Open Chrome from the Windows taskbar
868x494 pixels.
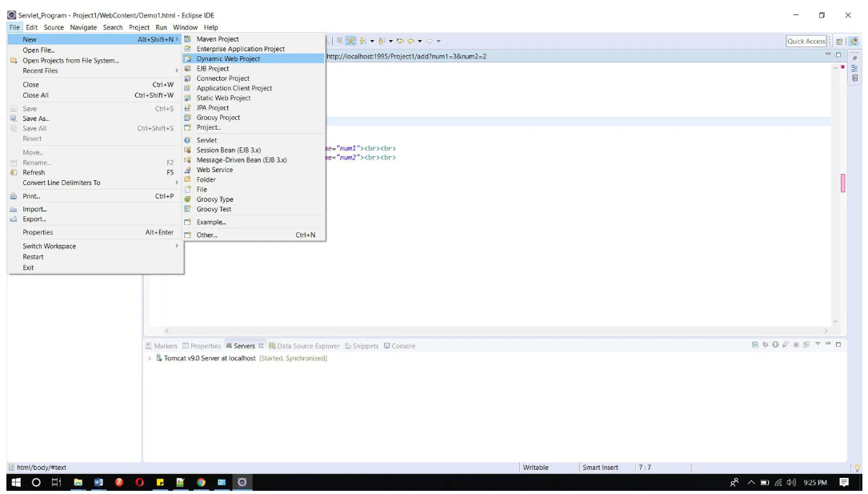tap(201, 483)
